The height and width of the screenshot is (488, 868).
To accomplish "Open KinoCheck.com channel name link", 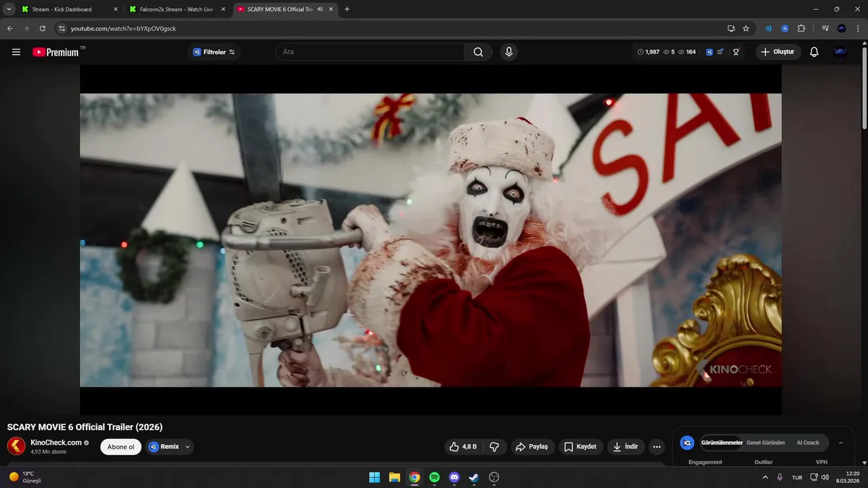I will pyautogui.click(x=56, y=443).
